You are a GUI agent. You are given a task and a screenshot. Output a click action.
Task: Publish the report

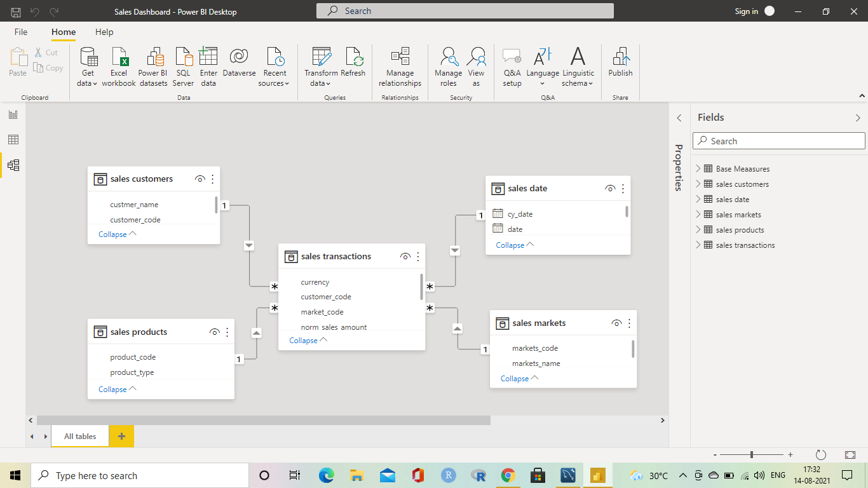tap(620, 66)
